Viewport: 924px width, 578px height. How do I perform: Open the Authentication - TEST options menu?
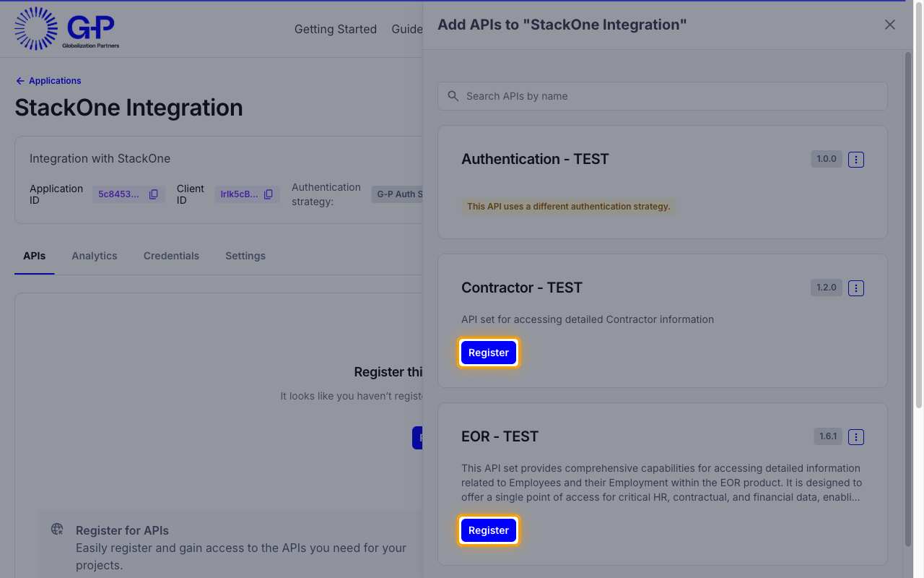click(856, 159)
